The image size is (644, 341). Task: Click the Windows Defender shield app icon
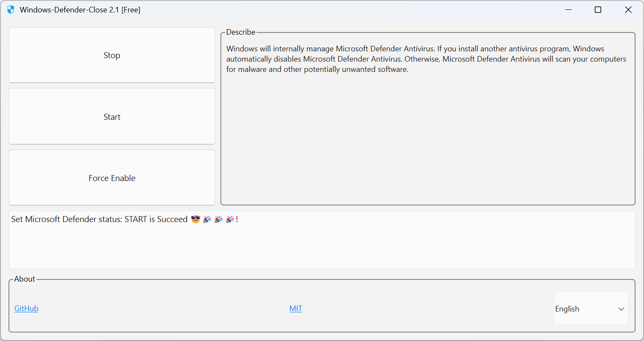(x=11, y=9)
